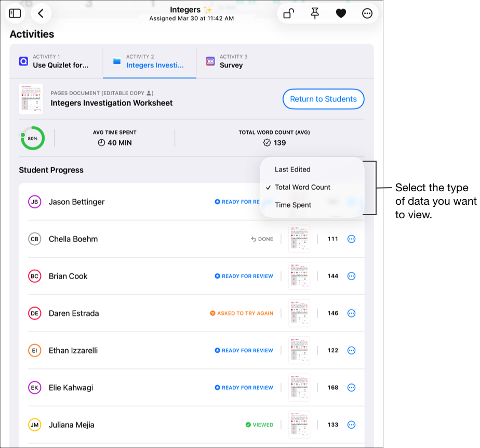Open the toolbar More options ellipsis

coord(367,13)
